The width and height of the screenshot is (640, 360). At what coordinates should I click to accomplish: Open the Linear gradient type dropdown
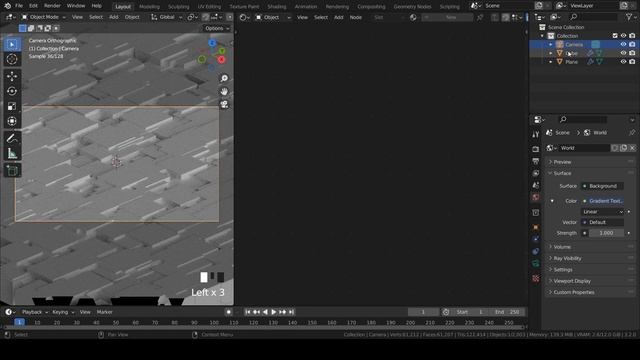602,212
